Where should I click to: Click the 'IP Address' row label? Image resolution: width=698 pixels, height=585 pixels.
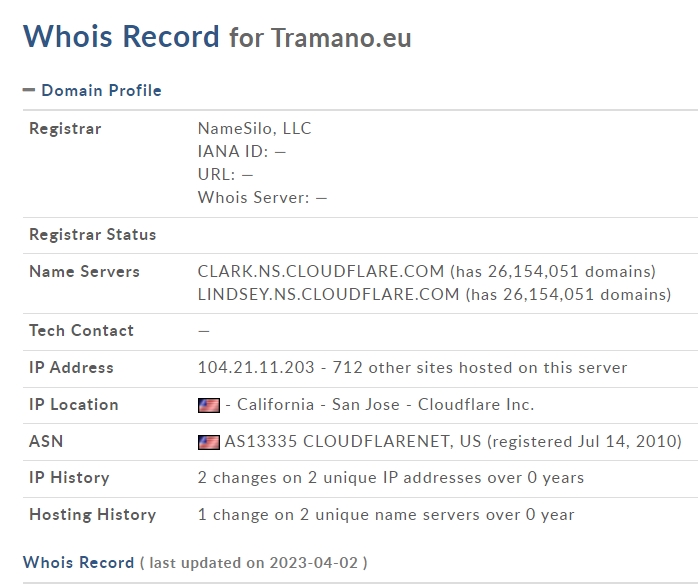71,368
